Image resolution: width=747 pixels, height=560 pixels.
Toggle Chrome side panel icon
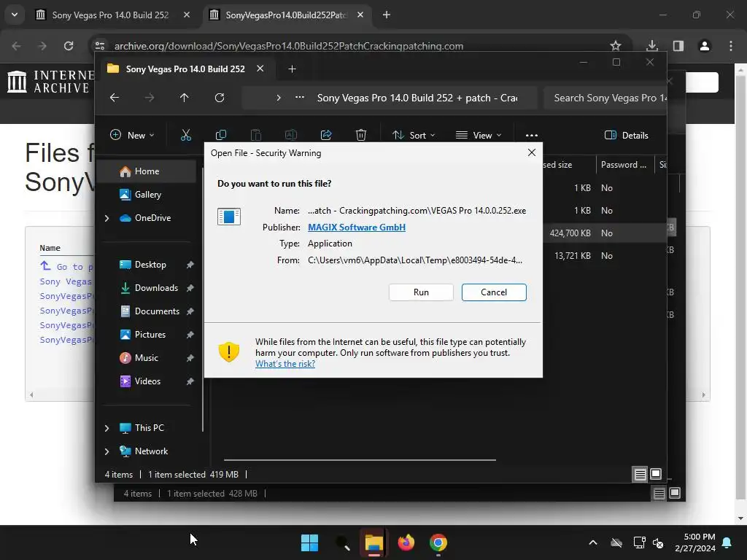click(x=678, y=46)
